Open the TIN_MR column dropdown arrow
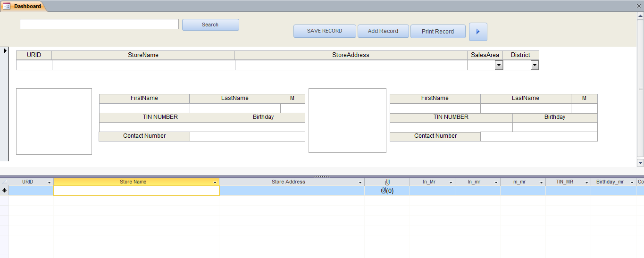This screenshot has height=258, width=644. [587, 182]
